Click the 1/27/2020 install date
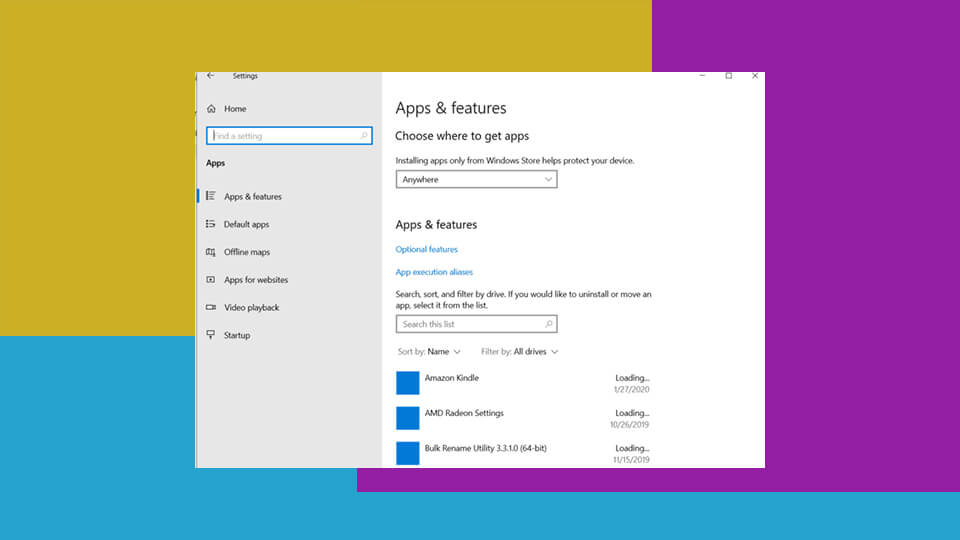 [x=632, y=389]
